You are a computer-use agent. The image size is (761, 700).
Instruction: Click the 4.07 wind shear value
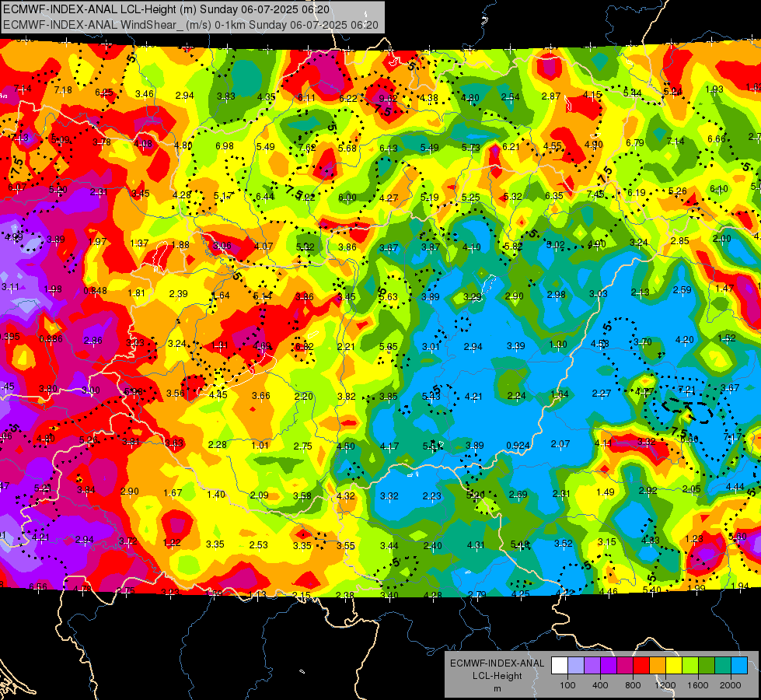point(264,247)
